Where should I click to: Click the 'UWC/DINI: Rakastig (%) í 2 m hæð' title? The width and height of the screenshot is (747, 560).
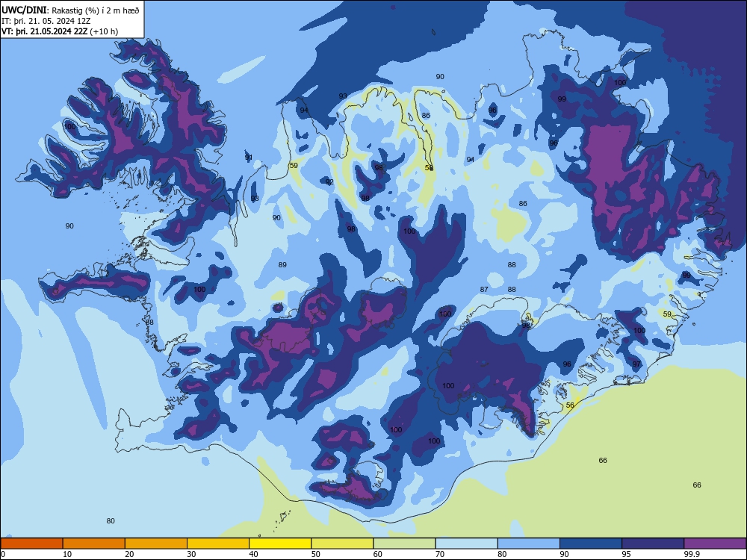pos(71,10)
